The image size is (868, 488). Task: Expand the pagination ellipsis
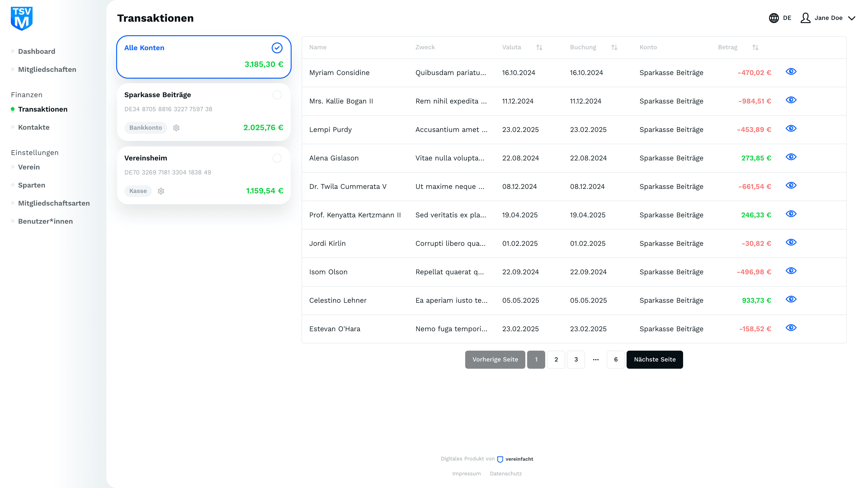(x=596, y=360)
